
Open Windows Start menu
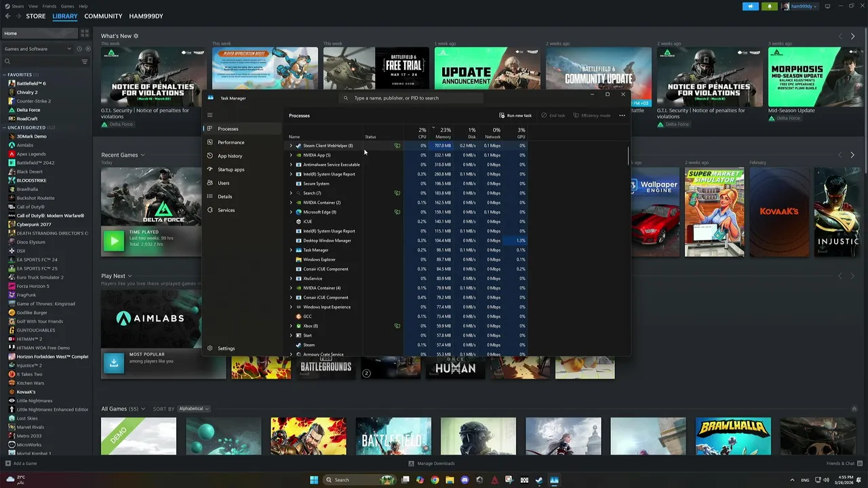pos(314,480)
